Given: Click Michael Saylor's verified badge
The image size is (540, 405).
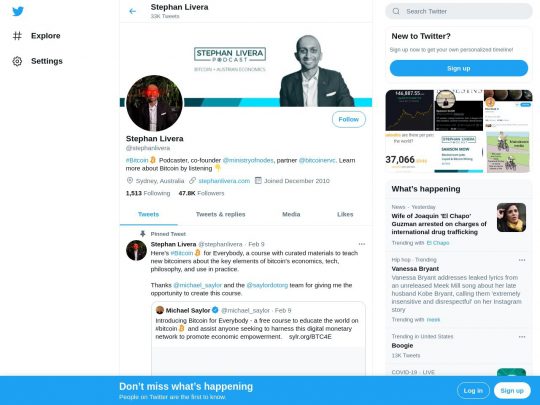Looking at the screenshot, I should click(x=215, y=310).
